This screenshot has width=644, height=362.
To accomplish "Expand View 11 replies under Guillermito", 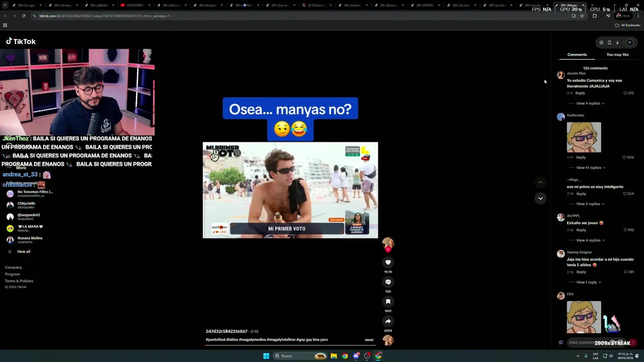I will [x=591, y=167].
